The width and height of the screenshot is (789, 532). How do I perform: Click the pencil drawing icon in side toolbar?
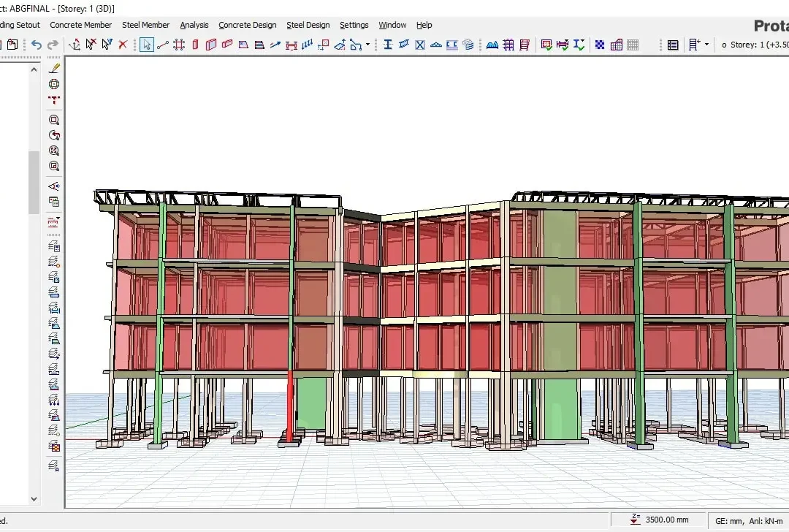[x=54, y=68]
